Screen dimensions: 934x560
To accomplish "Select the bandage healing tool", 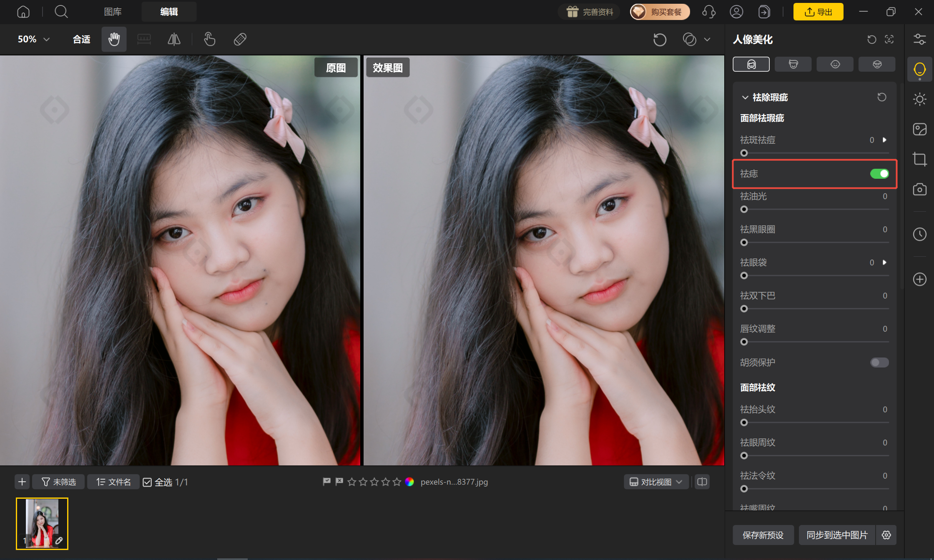I will [x=240, y=39].
